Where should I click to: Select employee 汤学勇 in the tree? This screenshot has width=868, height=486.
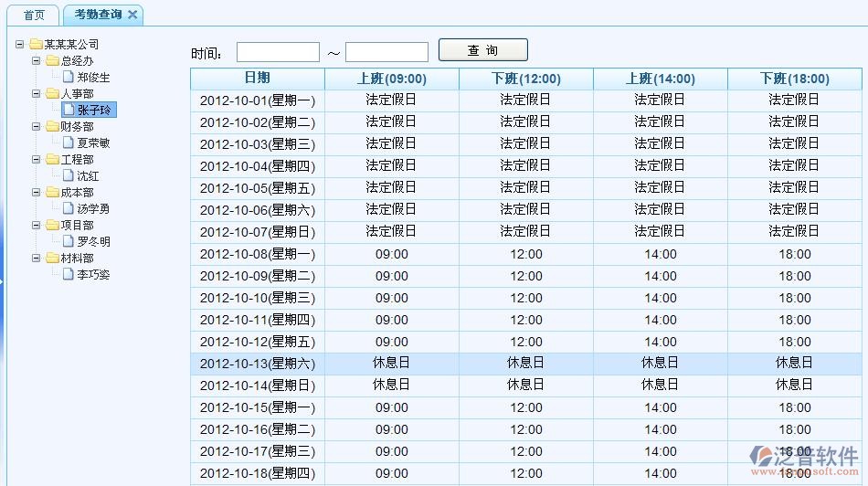[93, 209]
